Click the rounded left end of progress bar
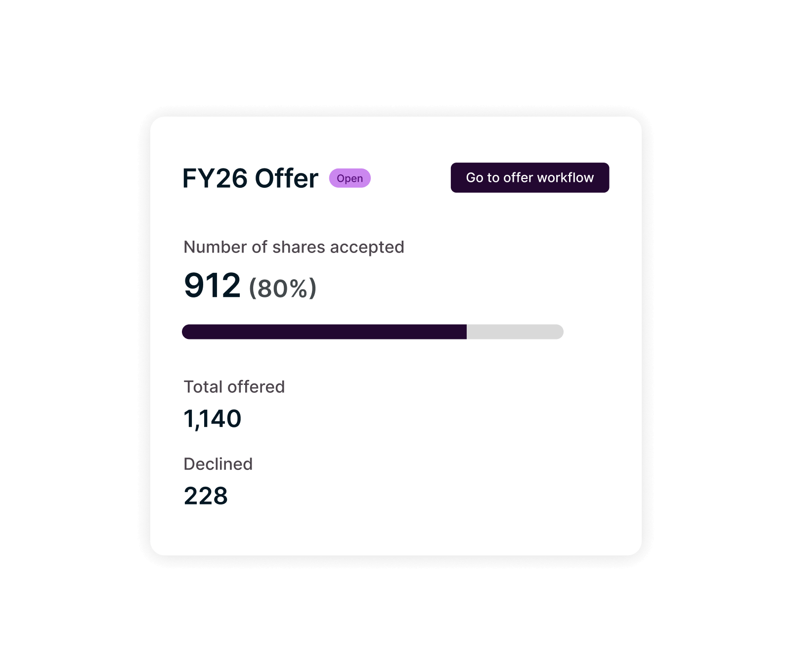791x672 pixels. [x=187, y=332]
